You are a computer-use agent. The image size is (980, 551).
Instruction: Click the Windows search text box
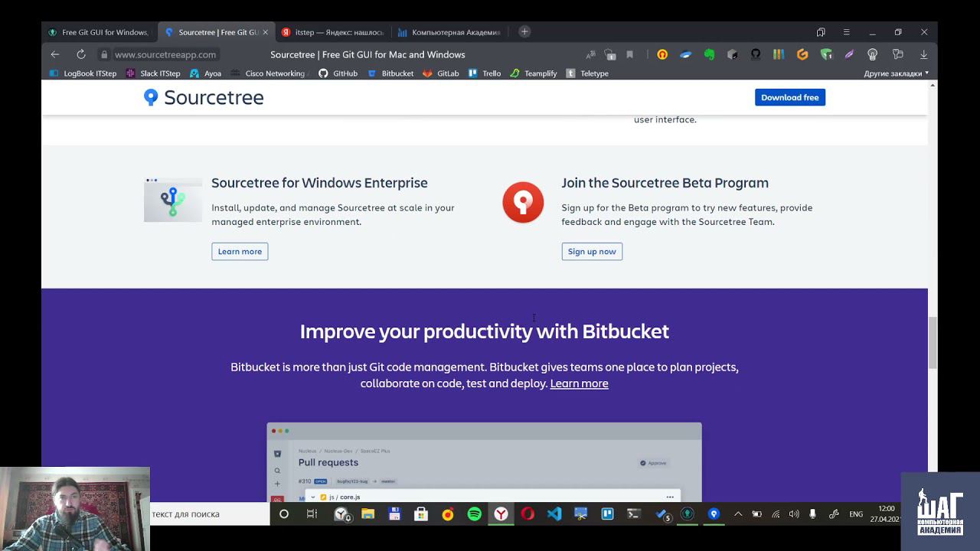pyautogui.click(x=208, y=514)
